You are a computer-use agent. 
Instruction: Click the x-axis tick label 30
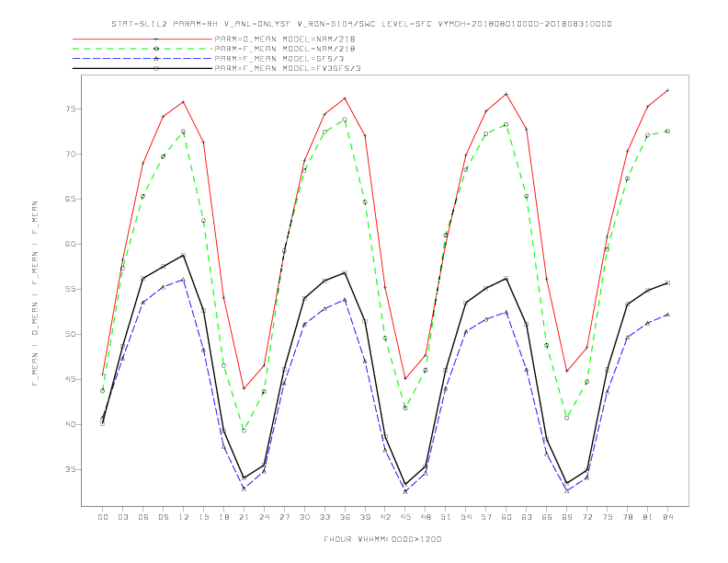tap(304, 517)
